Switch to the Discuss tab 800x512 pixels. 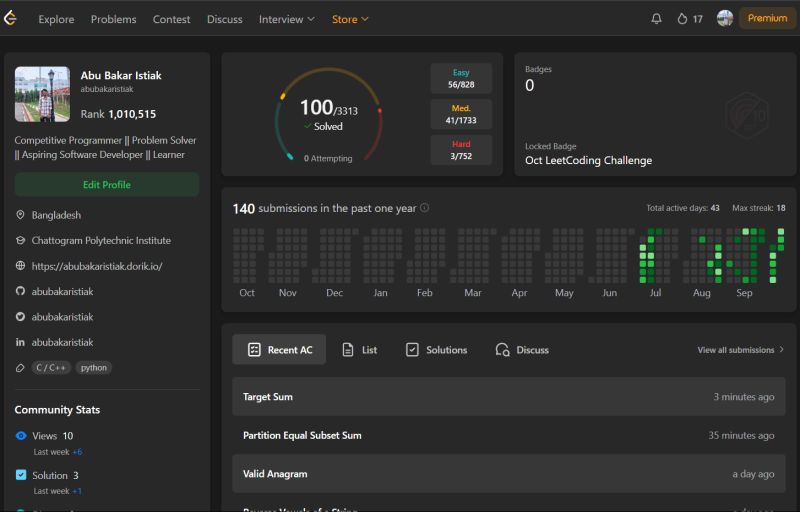pos(522,350)
